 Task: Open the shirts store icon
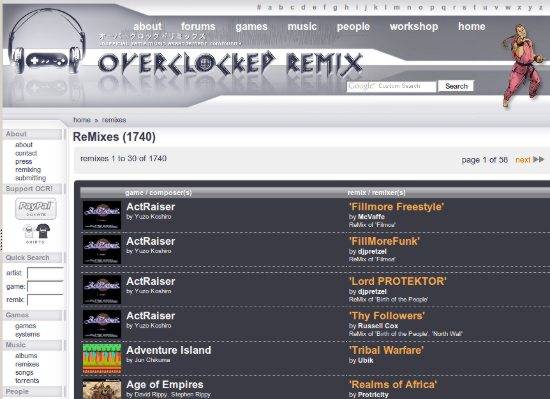(x=36, y=233)
